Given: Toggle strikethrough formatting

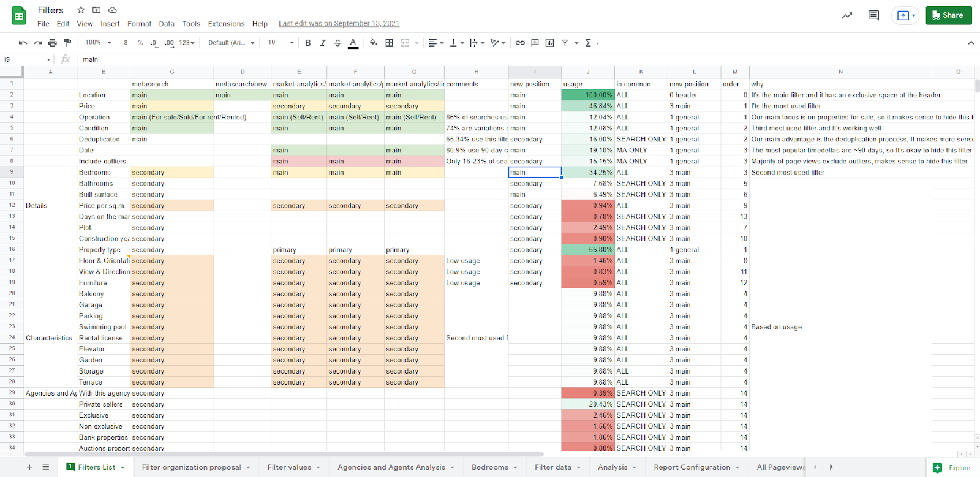Looking at the screenshot, I should [x=337, y=43].
